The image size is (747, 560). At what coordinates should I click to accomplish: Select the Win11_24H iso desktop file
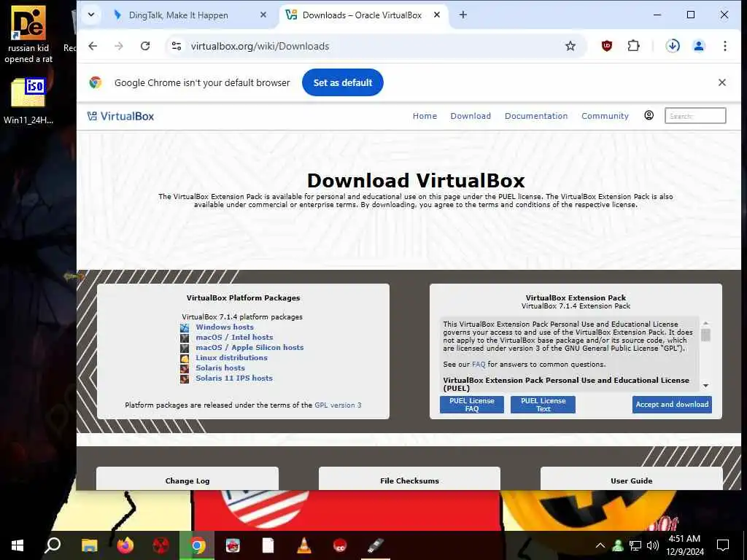pyautogui.click(x=28, y=101)
